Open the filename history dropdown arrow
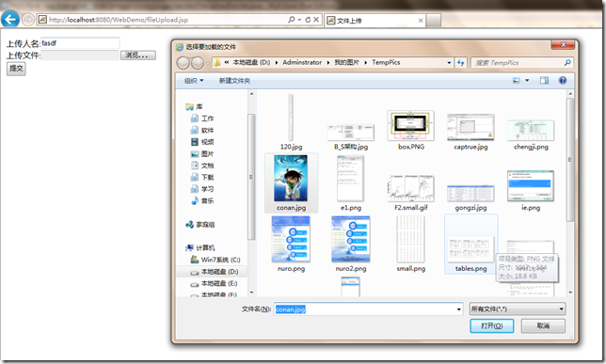 pos(459,309)
